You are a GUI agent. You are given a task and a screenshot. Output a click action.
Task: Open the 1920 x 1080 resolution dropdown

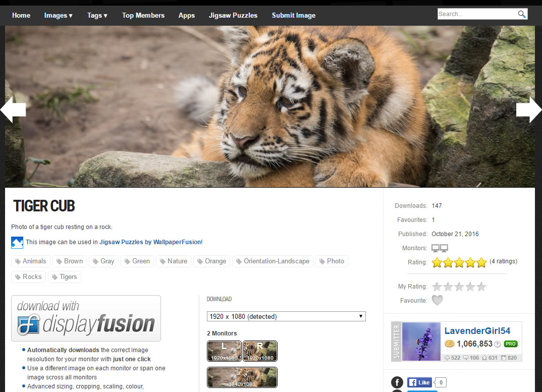coord(286,316)
